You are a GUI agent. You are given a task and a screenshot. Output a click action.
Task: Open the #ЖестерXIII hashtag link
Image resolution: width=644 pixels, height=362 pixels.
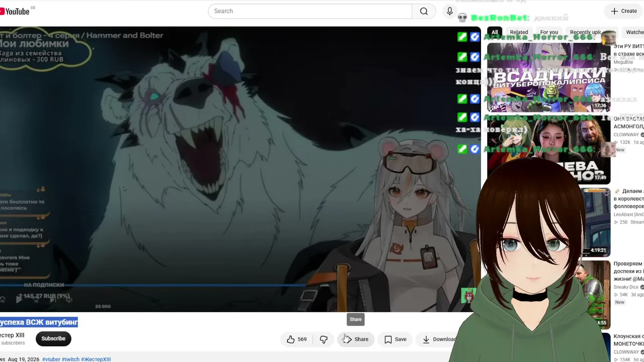[96, 359]
